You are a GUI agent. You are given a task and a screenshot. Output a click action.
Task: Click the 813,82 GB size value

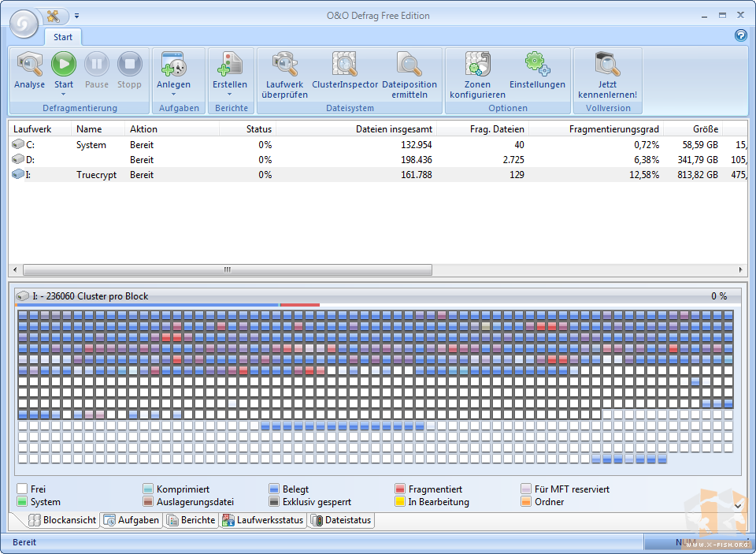[698, 175]
